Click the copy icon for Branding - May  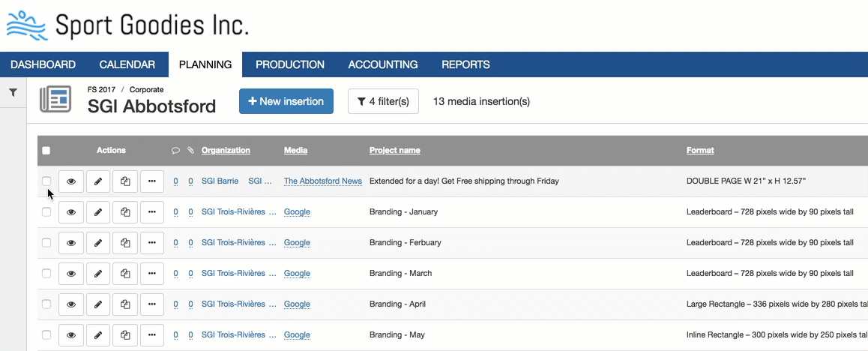click(x=125, y=335)
